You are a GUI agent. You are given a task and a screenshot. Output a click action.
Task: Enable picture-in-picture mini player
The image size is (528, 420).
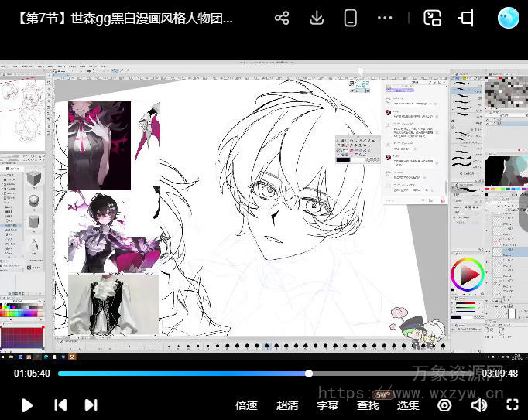coord(432,18)
